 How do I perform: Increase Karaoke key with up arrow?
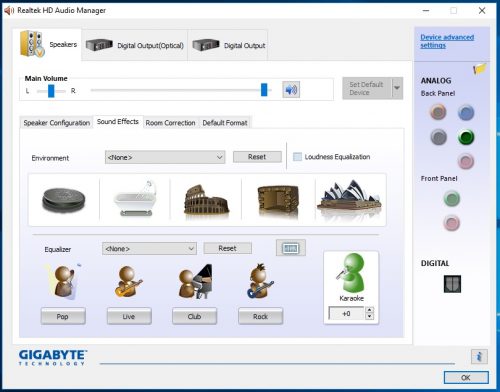click(369, 310)
